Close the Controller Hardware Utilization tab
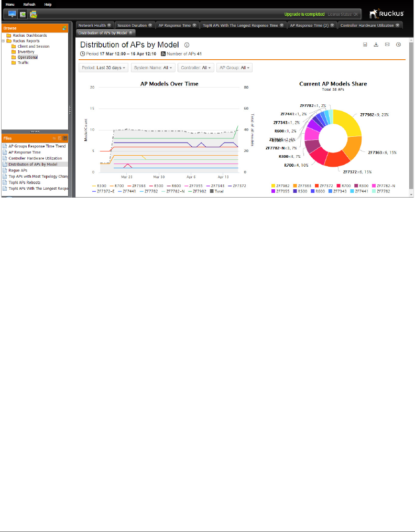415x532 pixels. point(397,25)
